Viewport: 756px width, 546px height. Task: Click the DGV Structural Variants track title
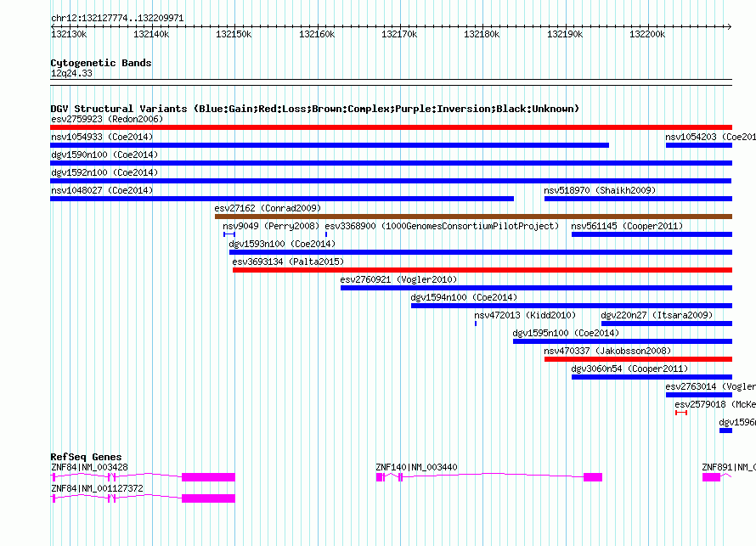pos(314,109)
